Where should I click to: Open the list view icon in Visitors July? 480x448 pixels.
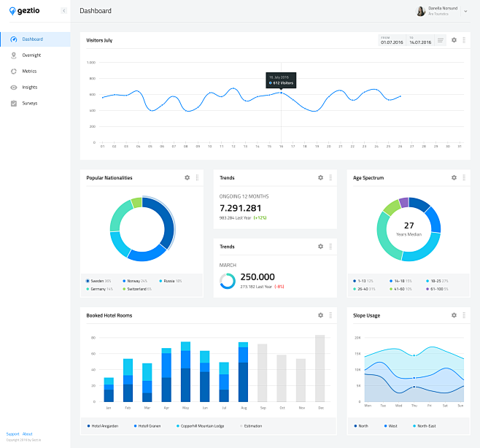point(440,40)
